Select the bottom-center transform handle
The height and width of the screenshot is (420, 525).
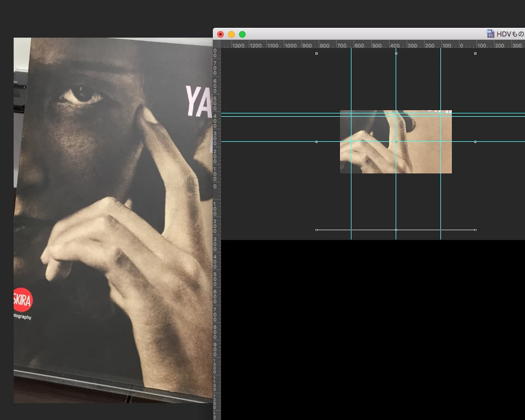point(396,230)
